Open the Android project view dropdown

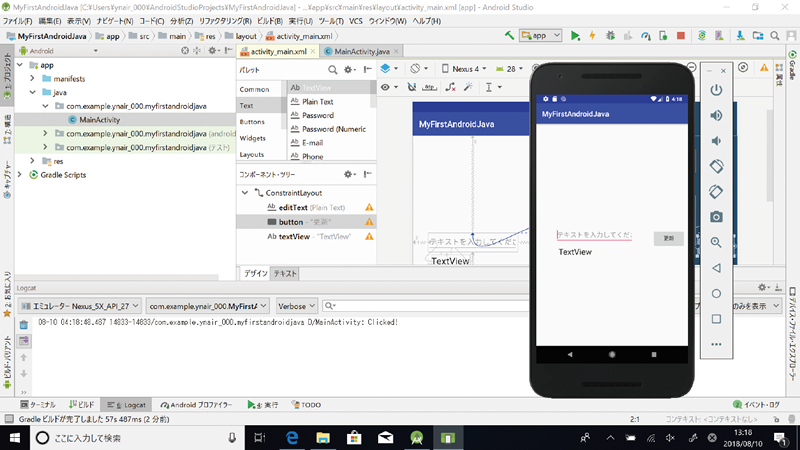[59, 51]
